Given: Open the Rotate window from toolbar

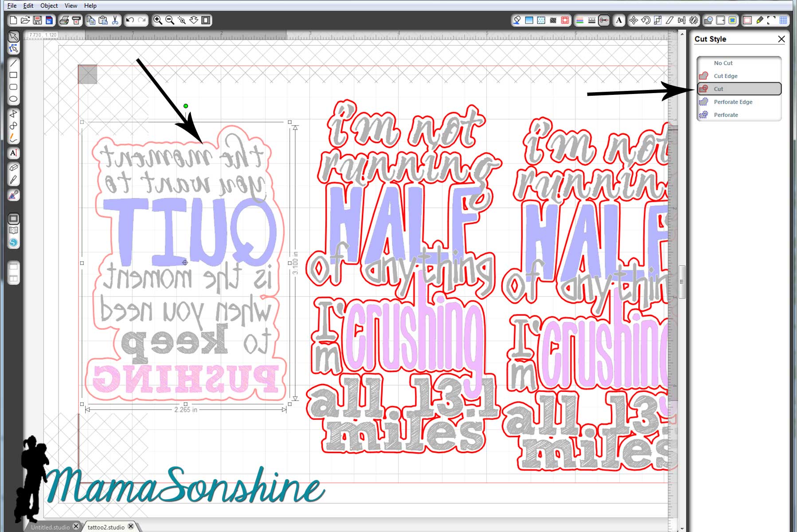Looking at the screenshot, I should click(645, 20).
